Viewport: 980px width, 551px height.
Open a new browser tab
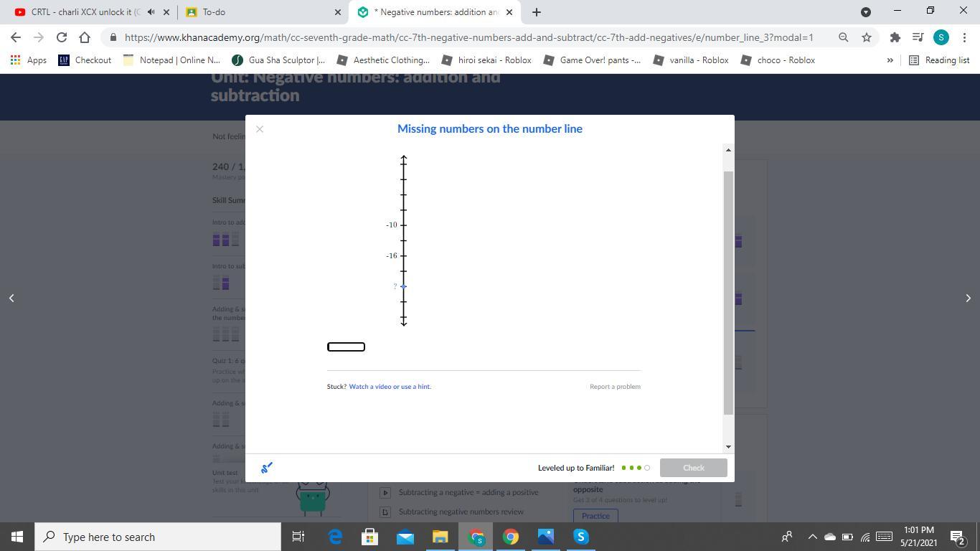tap(536, 12)
